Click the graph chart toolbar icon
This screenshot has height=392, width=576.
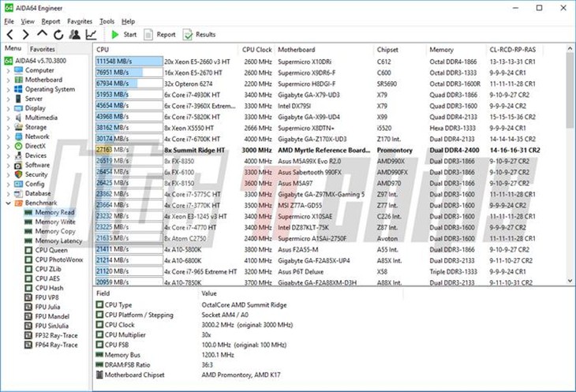pos(91,35)
